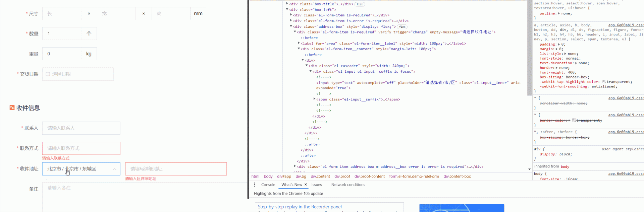
Task: Click the Elements panel vertical scrollbar
Action: pyautogui.click(x=530, y=49)
